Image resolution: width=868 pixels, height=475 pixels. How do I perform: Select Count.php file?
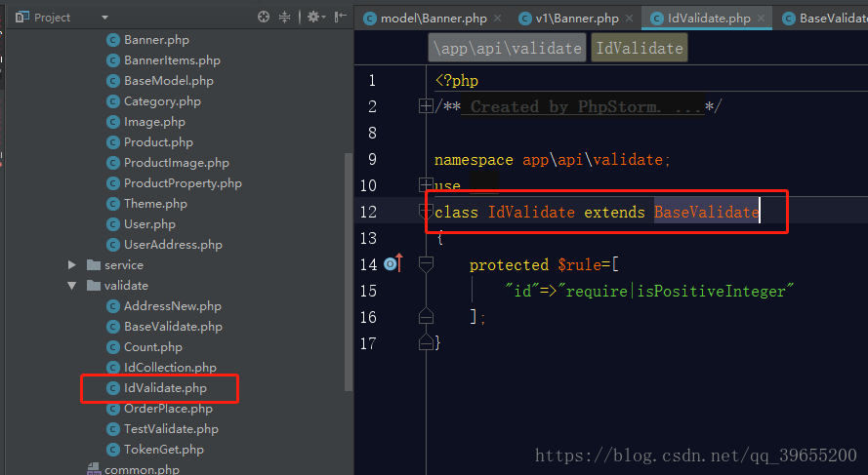pos(152,346)
